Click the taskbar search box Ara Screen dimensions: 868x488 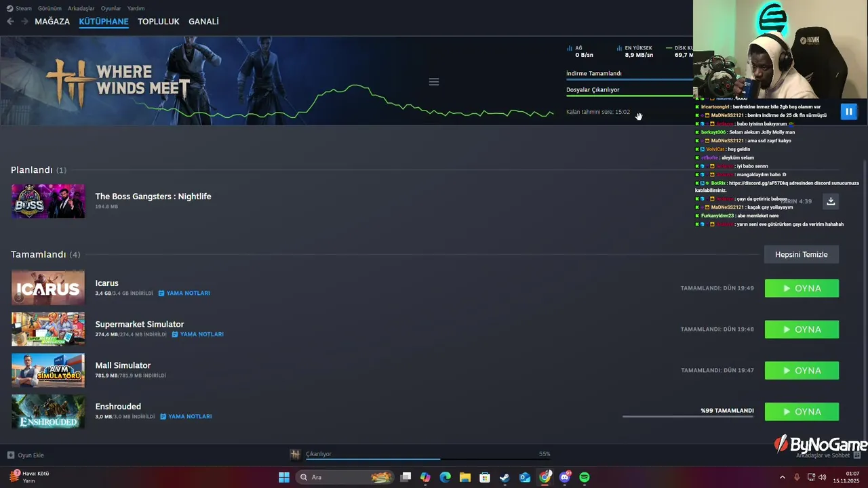click(345, 477)
